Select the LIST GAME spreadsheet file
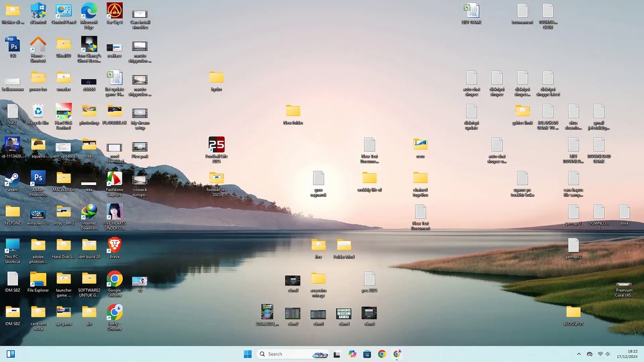 [471, 14]
